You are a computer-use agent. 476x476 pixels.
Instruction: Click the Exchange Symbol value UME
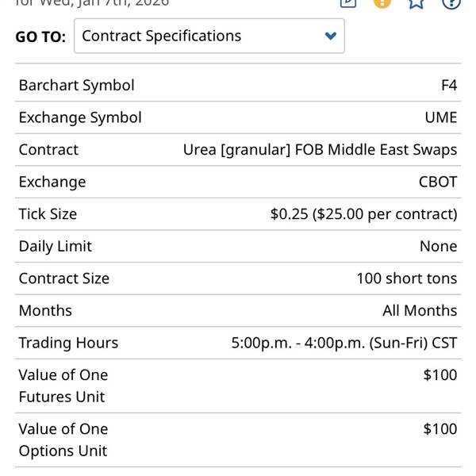(441, 117)
